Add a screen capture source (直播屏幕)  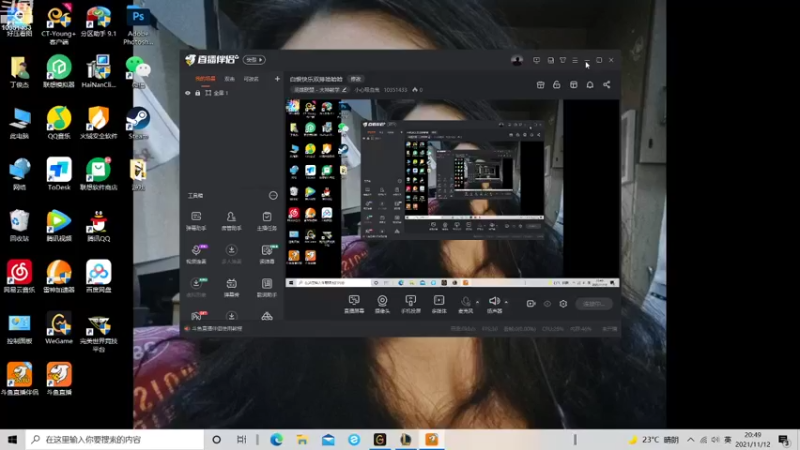(x=354, y=304)
